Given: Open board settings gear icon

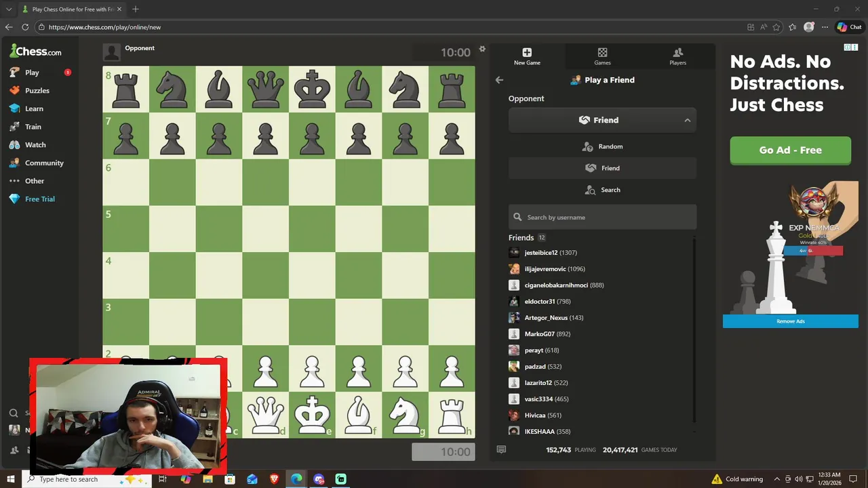Looking at the screenshot, I should tap(482, 49).
